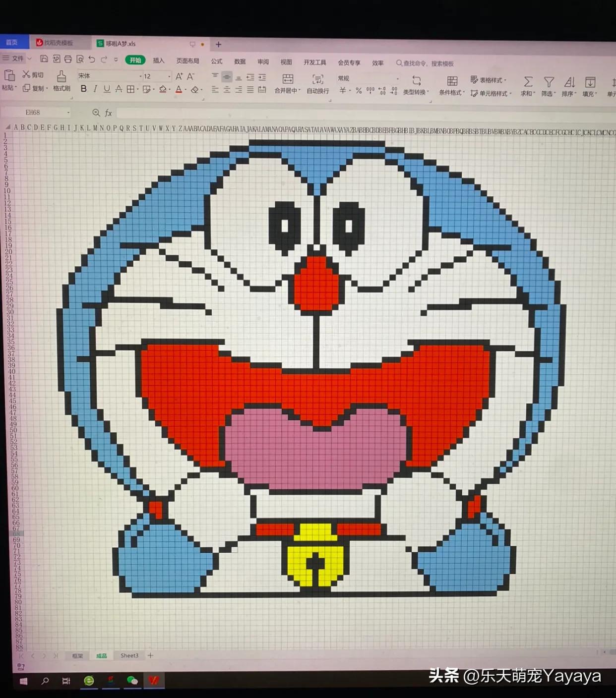Select the Format Painter (格式刷) brush
616x698 pixels.
tap(62, 76)
